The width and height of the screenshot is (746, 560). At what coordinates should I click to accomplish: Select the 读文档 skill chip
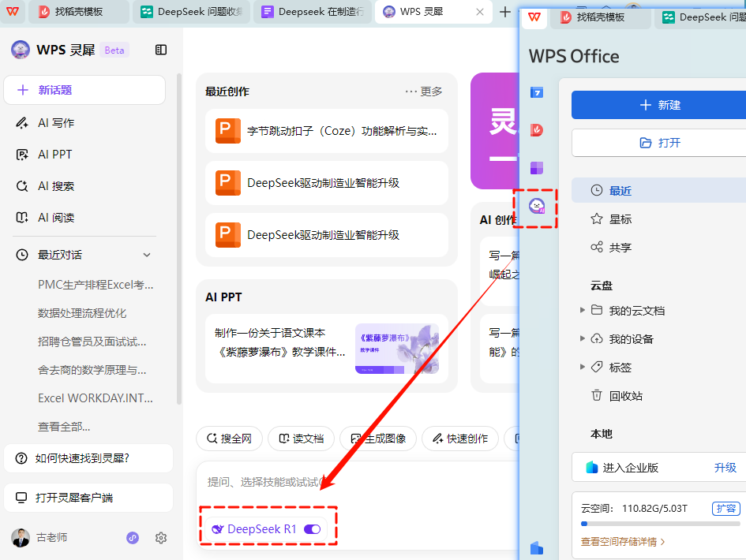pos(301,439)
